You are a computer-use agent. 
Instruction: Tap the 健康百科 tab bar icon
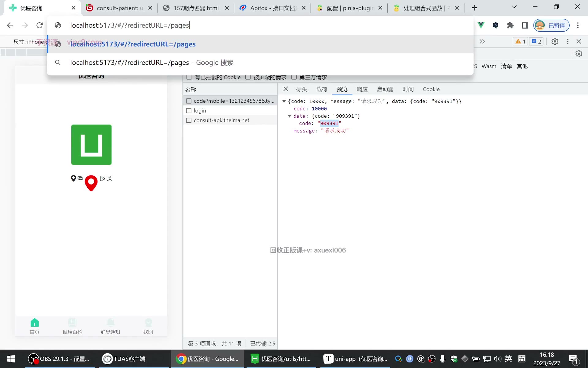(72, 323)
